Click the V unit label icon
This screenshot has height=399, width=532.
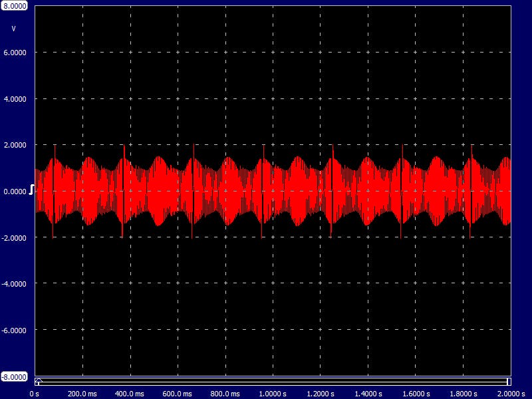tap(14, 29)
